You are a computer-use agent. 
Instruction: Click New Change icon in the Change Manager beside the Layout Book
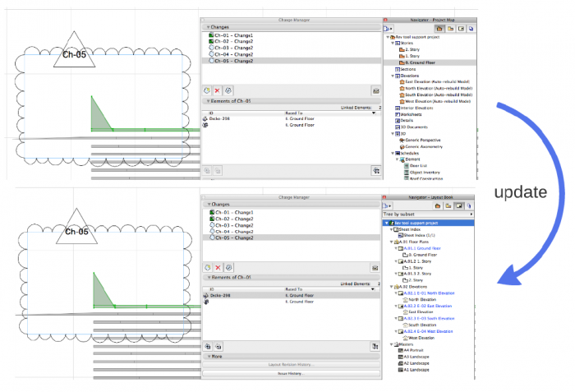(208, 268)
